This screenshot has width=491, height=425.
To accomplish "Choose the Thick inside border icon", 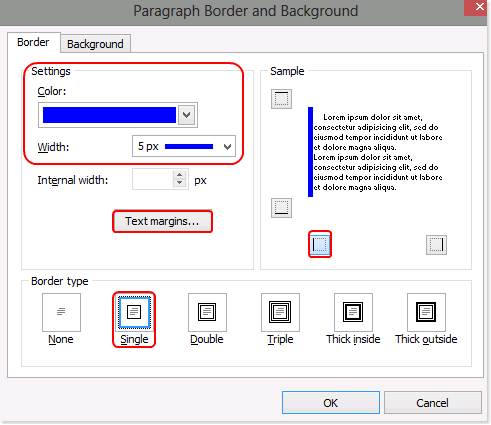I will point(353,312).
